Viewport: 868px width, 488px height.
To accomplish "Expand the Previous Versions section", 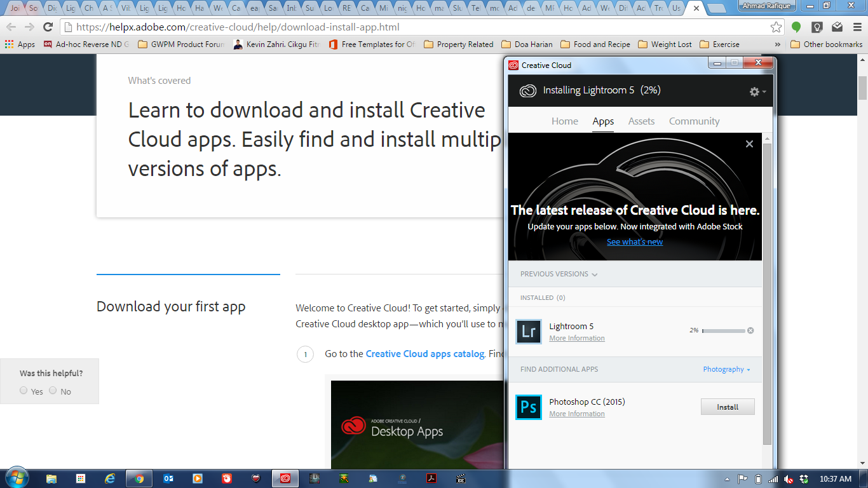I will tap(559, 274).
